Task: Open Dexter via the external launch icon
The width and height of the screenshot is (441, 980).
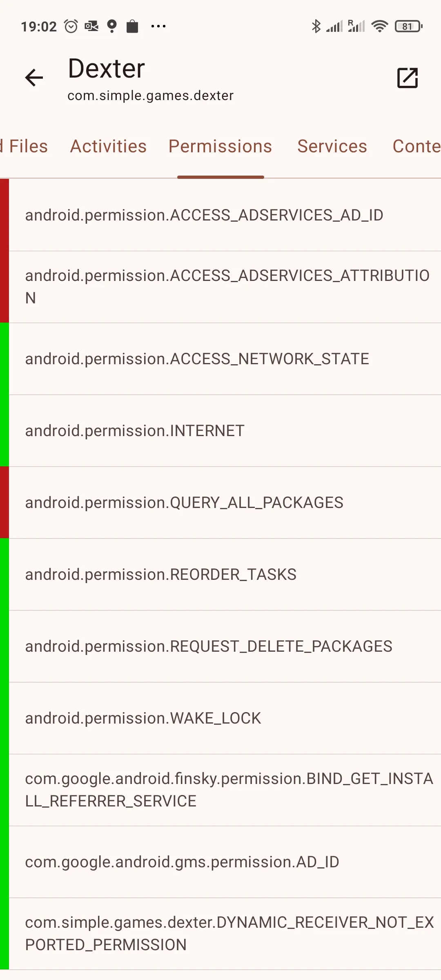Action: [x=408, y=78]
